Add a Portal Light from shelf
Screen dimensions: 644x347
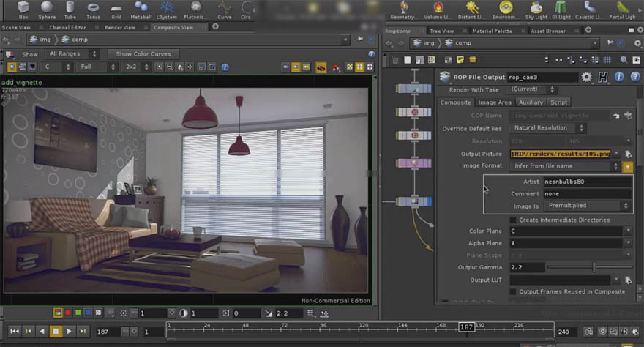[622, 10]
